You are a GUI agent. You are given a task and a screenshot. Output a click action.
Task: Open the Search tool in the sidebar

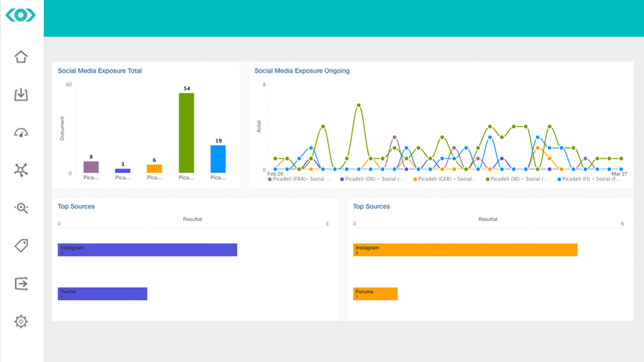(x=21, y=208)
